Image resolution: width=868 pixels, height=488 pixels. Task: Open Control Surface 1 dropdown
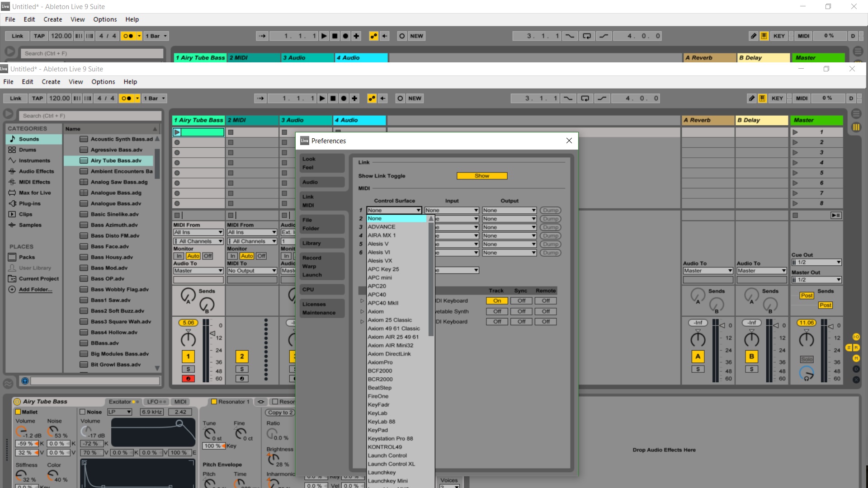click(394, 211)
